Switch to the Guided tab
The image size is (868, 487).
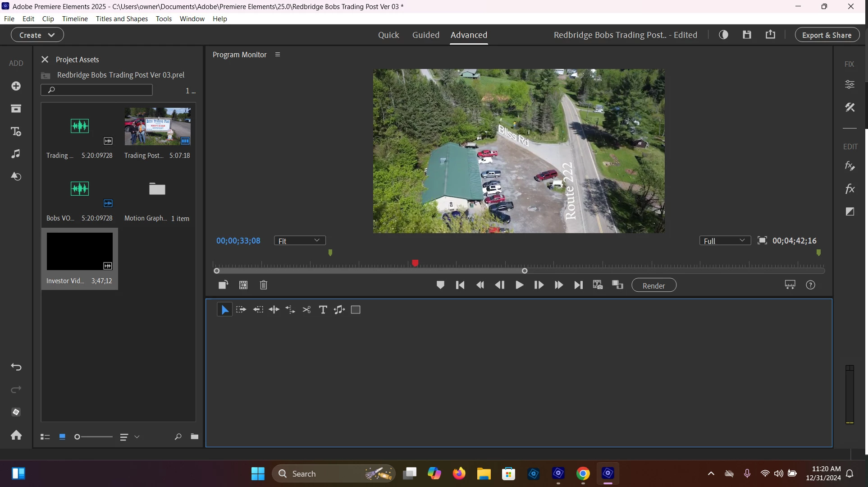[425, 35]
